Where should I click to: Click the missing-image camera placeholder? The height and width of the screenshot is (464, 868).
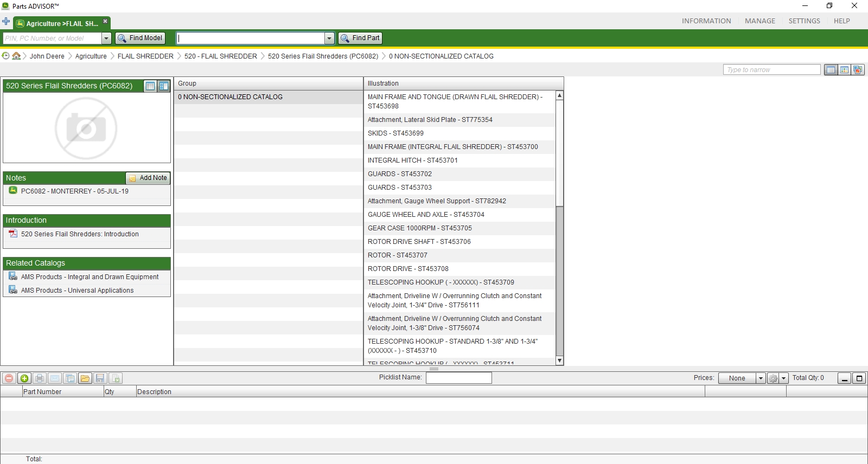pos(86,128)
